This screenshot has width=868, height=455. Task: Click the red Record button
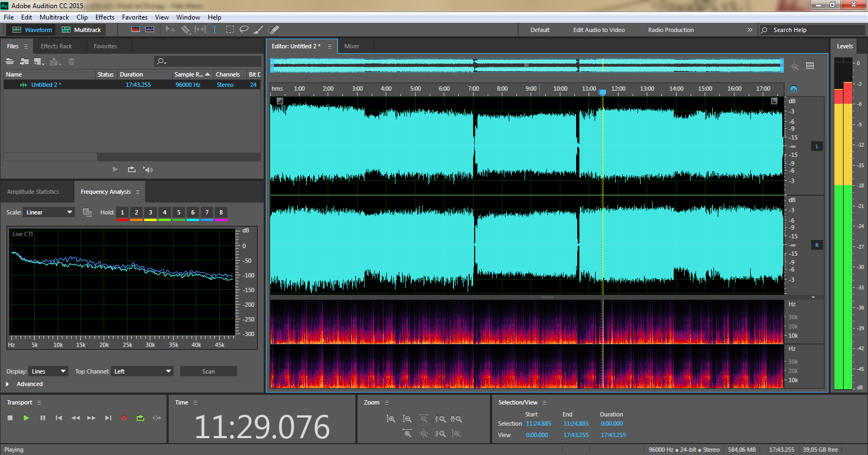tap(124, 418)
